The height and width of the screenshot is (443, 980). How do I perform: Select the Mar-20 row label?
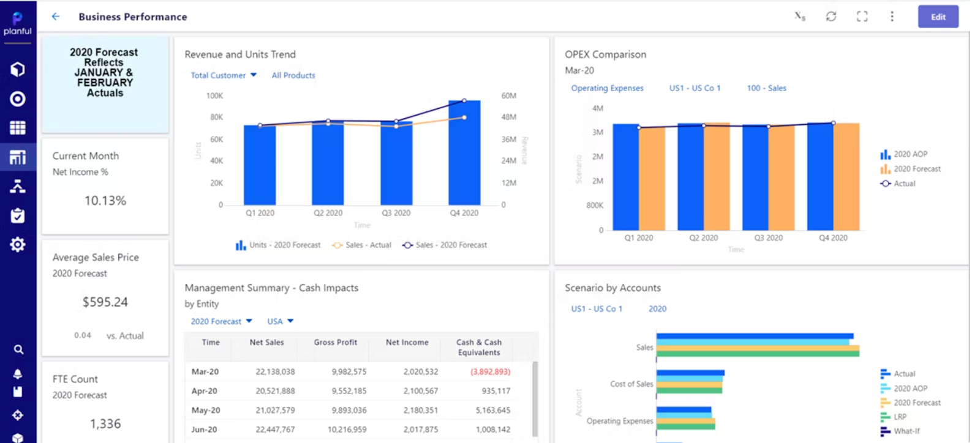(x=205, y=371)
